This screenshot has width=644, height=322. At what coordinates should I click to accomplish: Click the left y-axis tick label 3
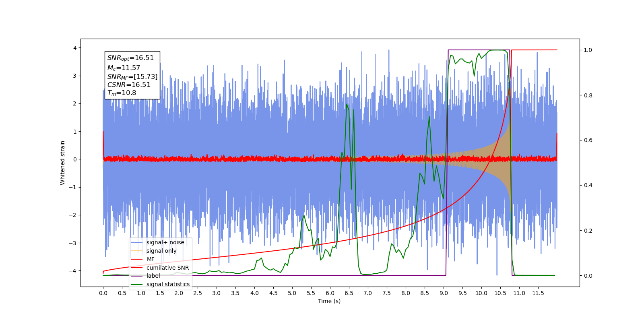74,76
